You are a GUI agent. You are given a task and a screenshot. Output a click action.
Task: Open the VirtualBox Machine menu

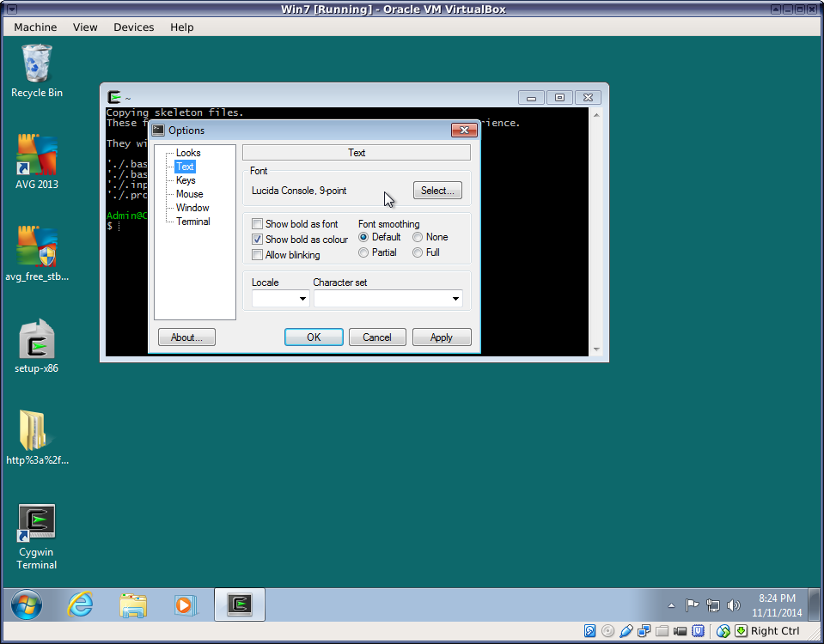coord(35,27)
